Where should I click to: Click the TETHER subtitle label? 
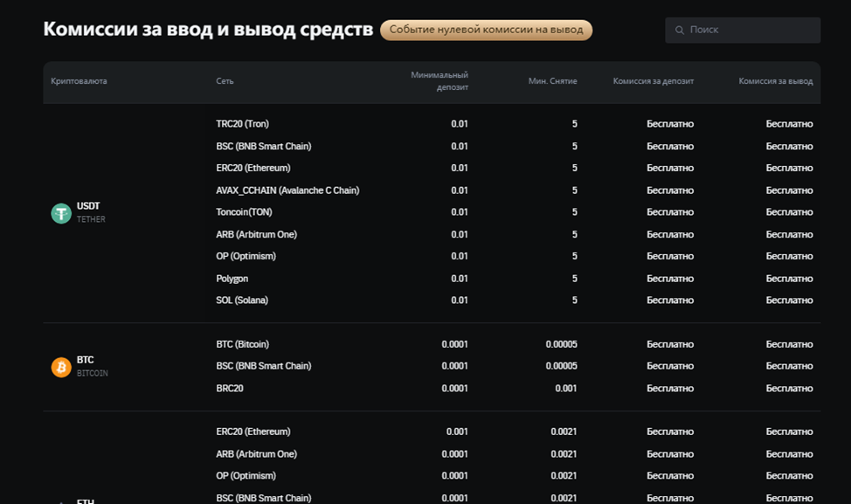[91, 219]
